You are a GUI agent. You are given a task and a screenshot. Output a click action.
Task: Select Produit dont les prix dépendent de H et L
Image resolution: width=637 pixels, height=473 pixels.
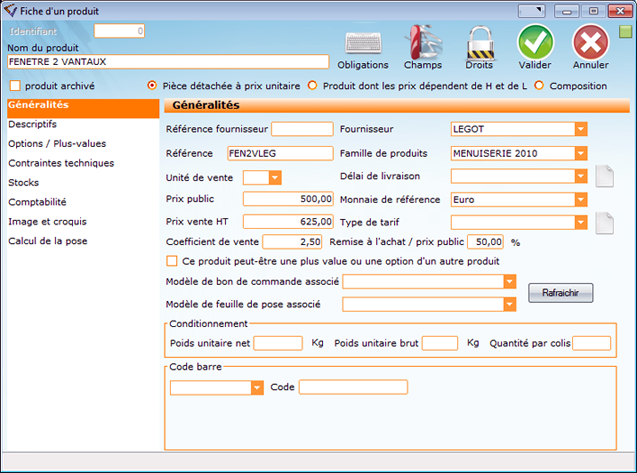click(x=312, y=86)
